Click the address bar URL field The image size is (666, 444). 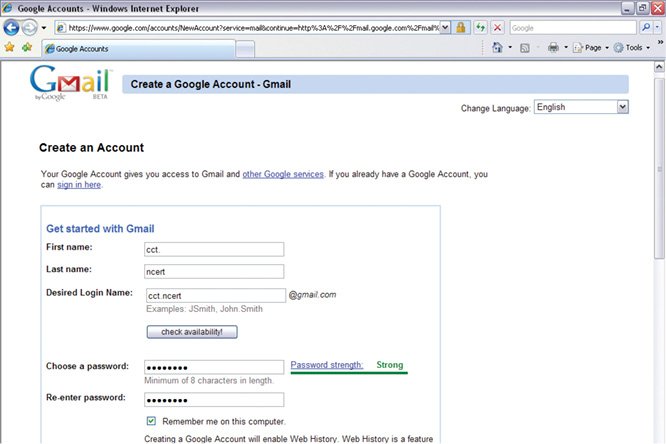[248, 28]
